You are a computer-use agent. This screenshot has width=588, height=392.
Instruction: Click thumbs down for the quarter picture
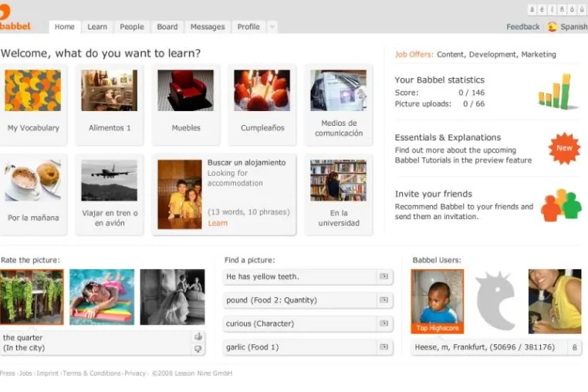click(198, 349)
